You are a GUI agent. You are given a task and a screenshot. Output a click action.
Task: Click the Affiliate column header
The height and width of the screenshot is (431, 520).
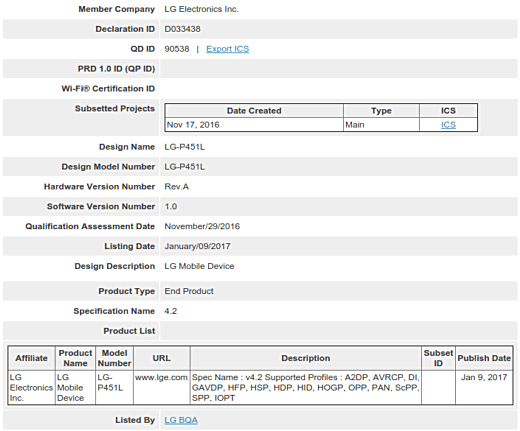pos(32,358)
